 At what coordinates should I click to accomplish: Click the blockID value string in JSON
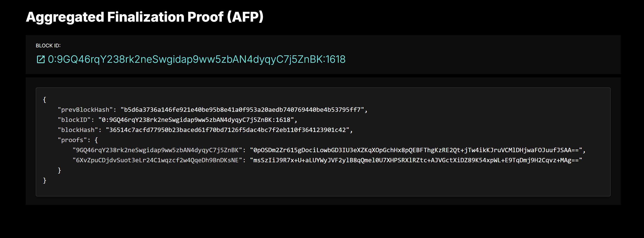coord(196,120)
